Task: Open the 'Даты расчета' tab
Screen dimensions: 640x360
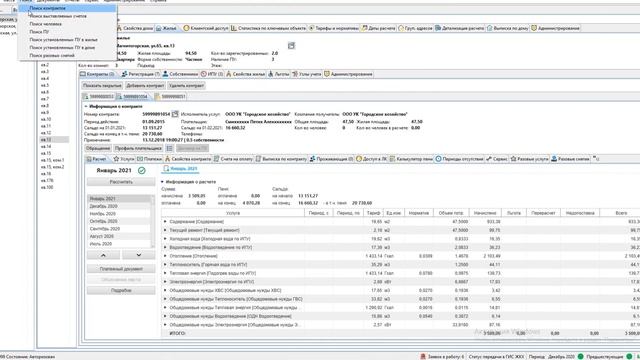Action: 378,28
